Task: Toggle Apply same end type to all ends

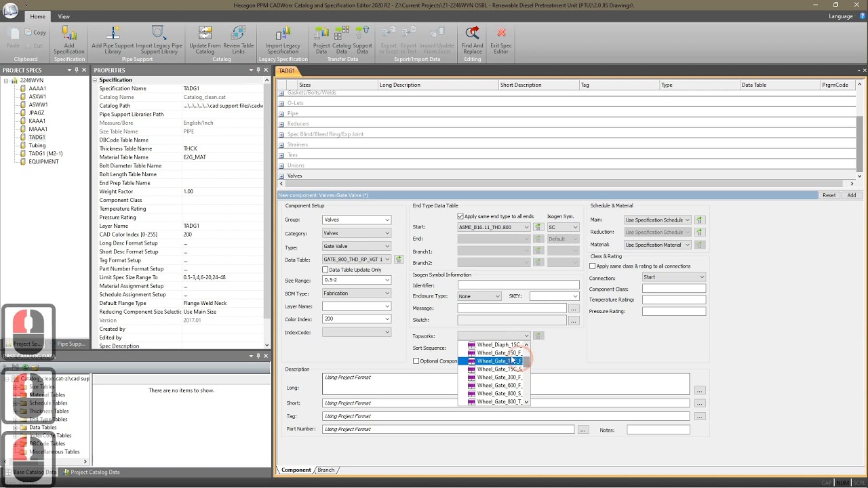Action: 460,216
